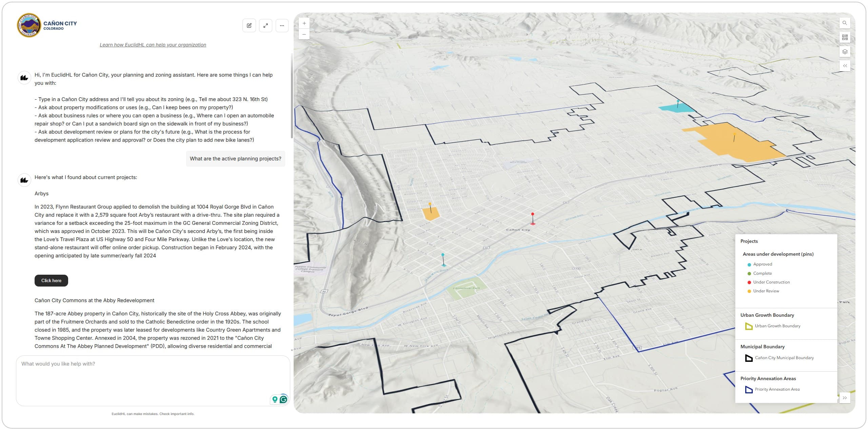Viewport: 868px width, 431px height.
Task: Open the map layers list
Action: [845, 52]
